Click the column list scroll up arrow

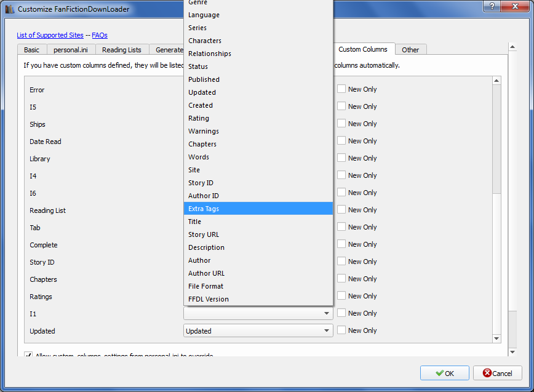click(x=496, y=81)
